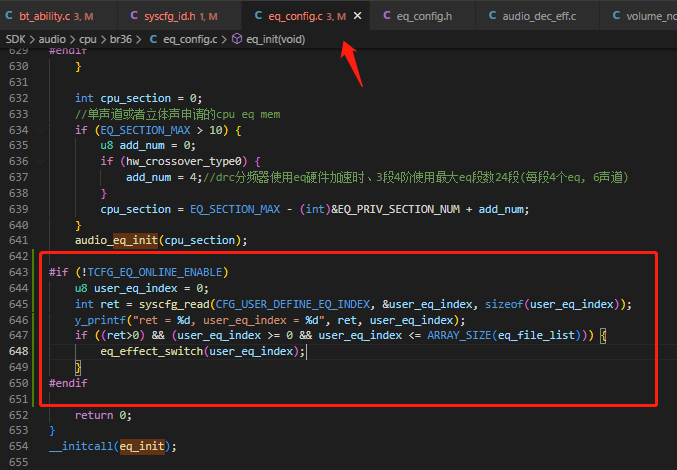Click the C icon in the breadcrumb

153,39
